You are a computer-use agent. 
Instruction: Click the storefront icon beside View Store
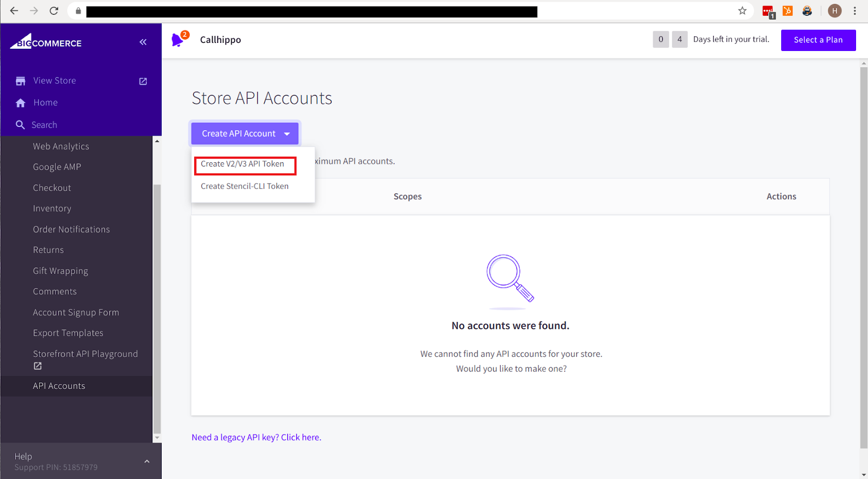pyautogui.click(x=21, y=81)
